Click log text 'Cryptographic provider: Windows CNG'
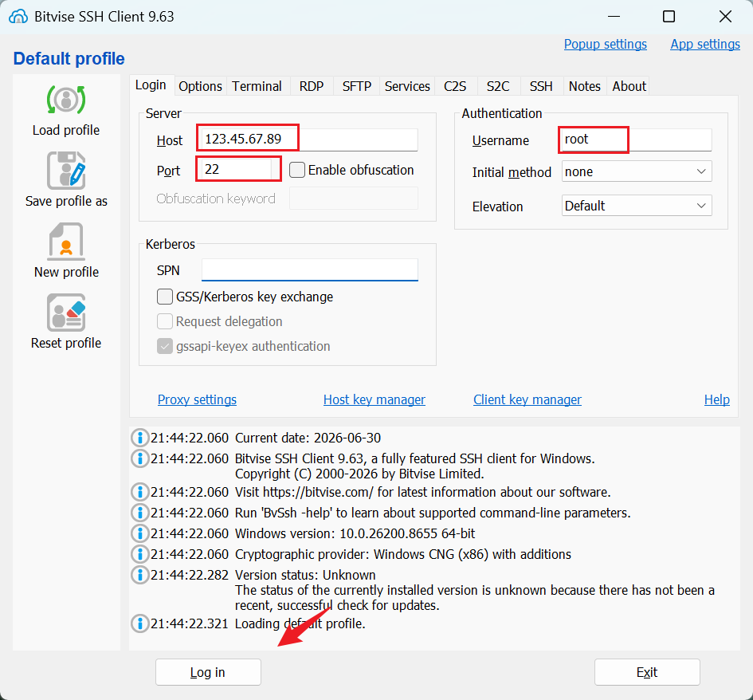The image size is (753, 700). point(344,554)
